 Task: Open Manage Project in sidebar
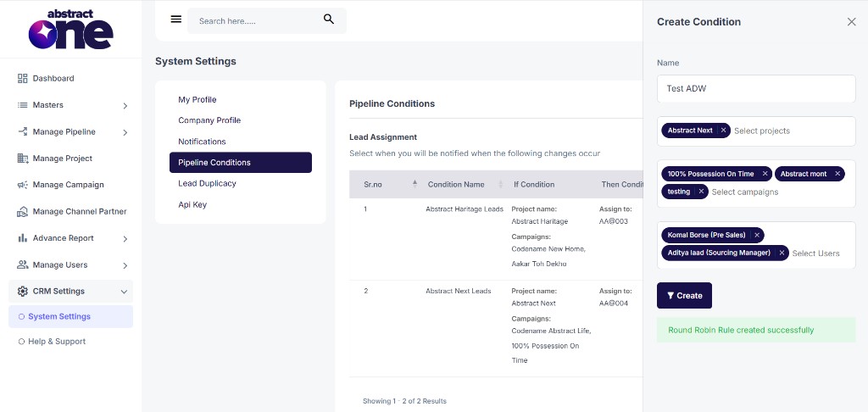point(63,159)
